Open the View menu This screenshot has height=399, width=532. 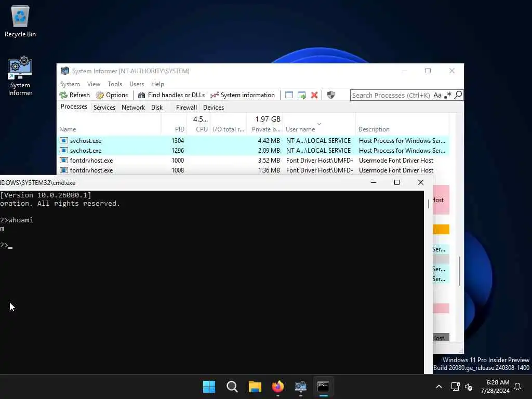pyautogui.click(x=94, y=84)
